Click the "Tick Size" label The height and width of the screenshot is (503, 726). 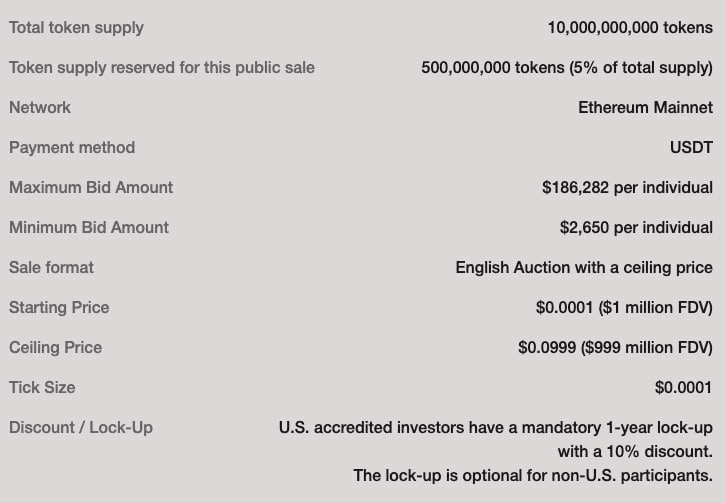tap(42, 387)
